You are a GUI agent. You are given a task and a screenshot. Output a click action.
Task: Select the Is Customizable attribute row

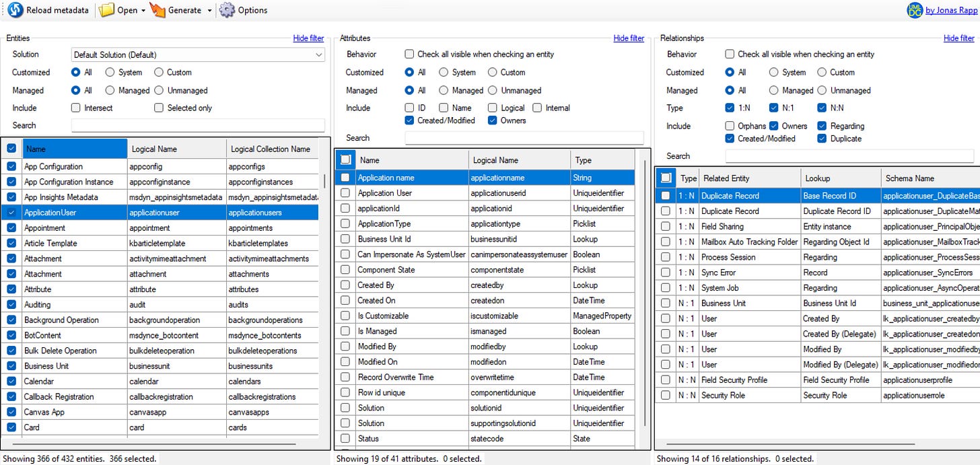tap(485, 316)
